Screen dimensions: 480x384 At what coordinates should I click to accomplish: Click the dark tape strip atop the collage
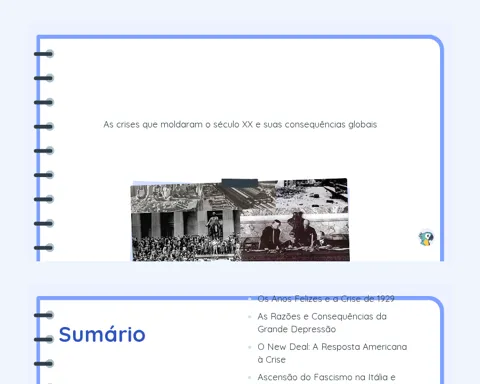[240, 183]
